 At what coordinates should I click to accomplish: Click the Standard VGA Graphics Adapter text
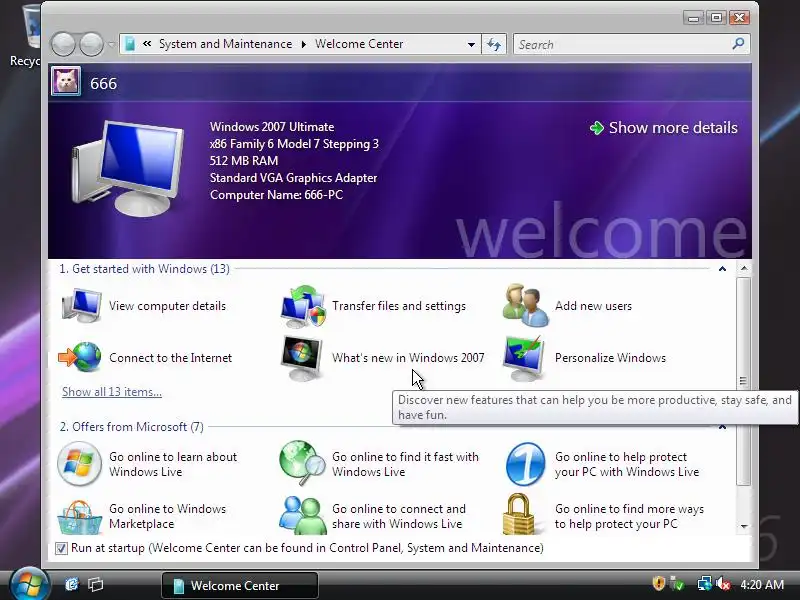click(x=293, y=178)
